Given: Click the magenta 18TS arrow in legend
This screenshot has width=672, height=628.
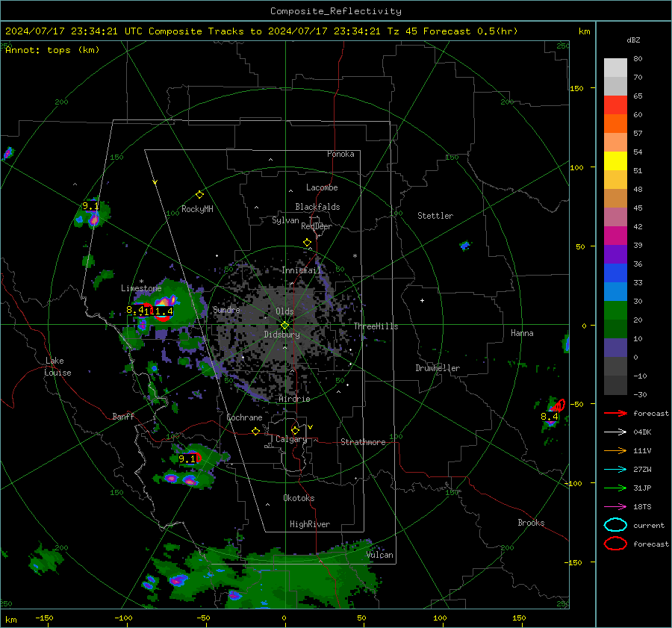Looking at the screenshot, I should (616, 507).
